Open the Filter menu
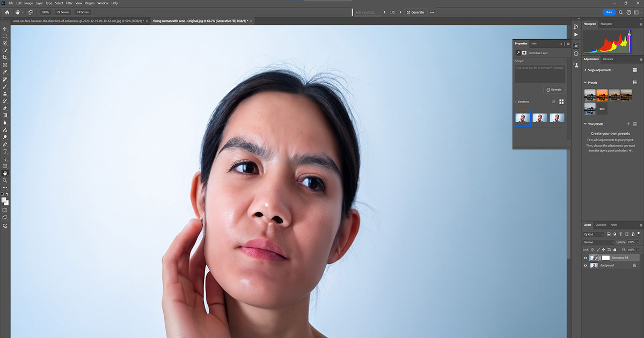 [69, 3]
